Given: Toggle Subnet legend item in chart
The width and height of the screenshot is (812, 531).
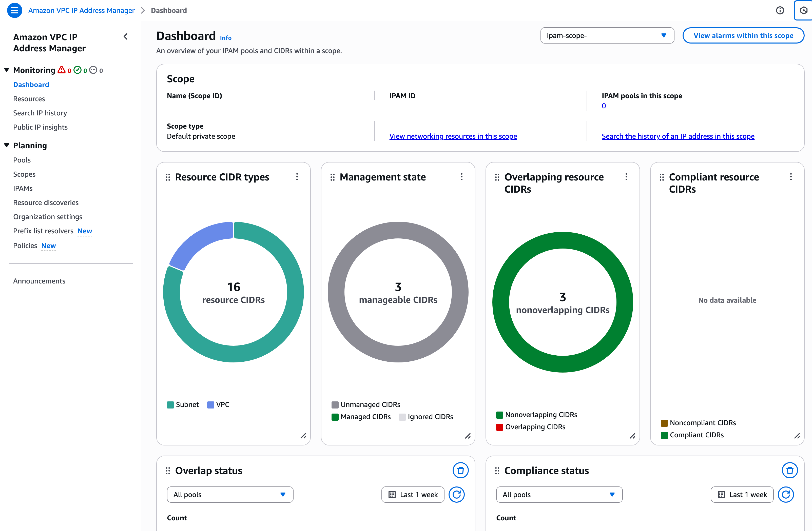Looking at the screenshot, I should click(x=183, y=404).
